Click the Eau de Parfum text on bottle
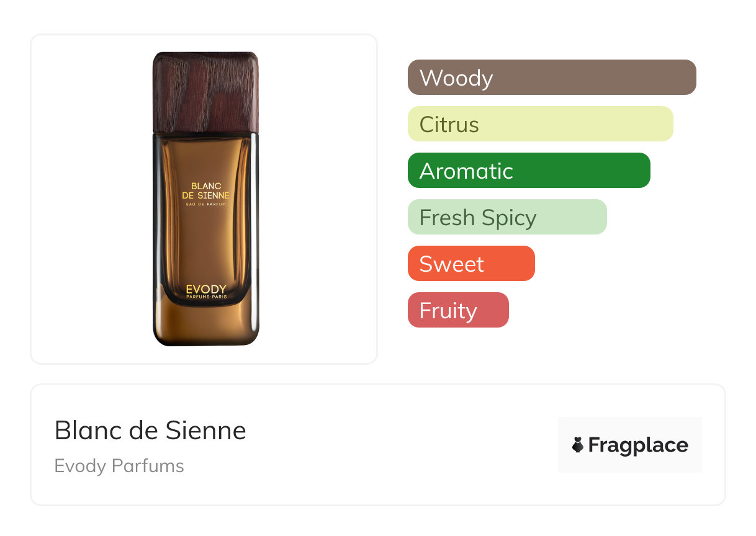Viewport: 756px width, 536px height. (x=206, y=204)
